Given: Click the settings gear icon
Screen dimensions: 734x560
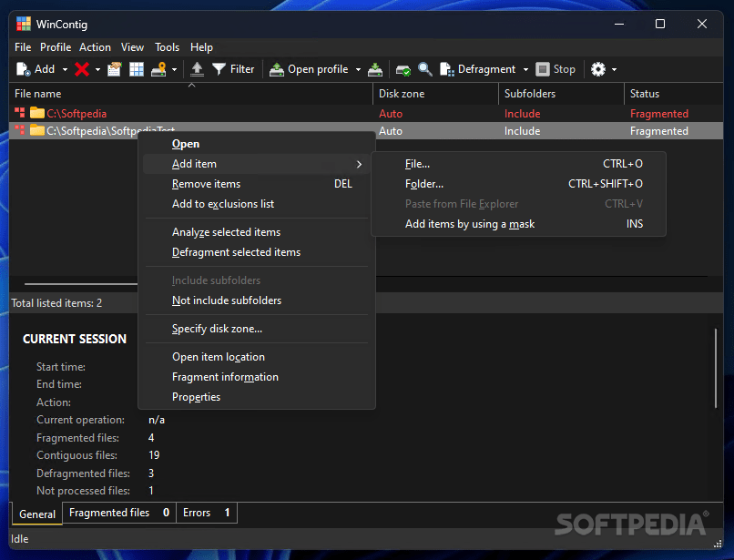Looking at the screenshot, I should click(x=598, y=69).
